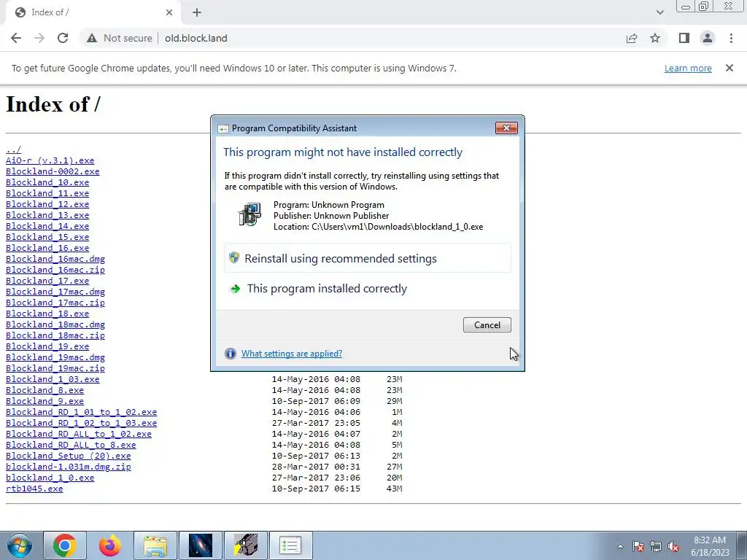
Task: Download Blockland_1_03.exe
Action: tap(53, 379)
